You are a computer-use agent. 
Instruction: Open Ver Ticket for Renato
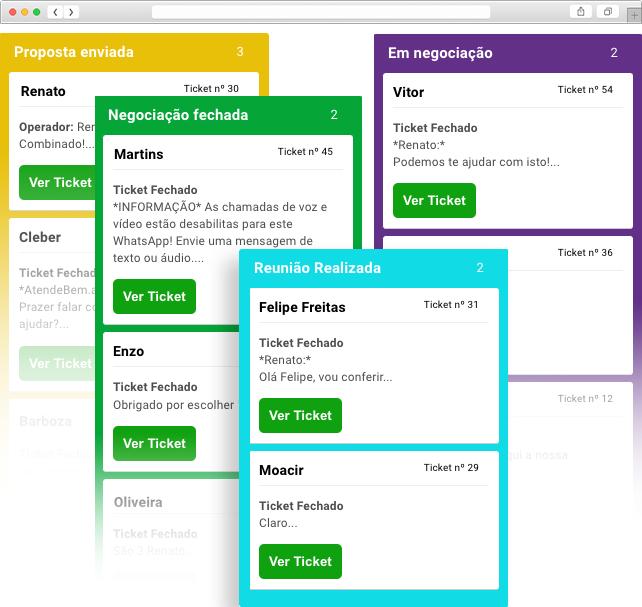57,183
